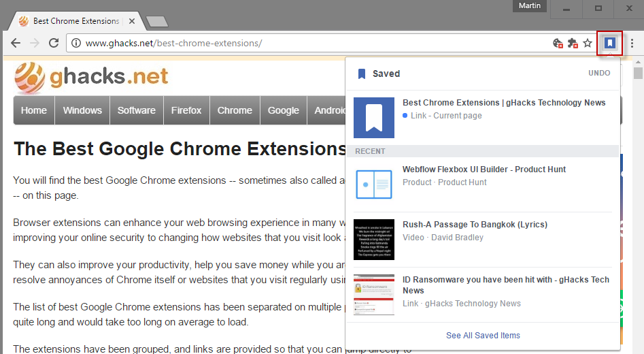Image resolution: width=644 pixels, height=354 pixels.
Task: Open the Windows navigation item
Action: tap(82, 110)
